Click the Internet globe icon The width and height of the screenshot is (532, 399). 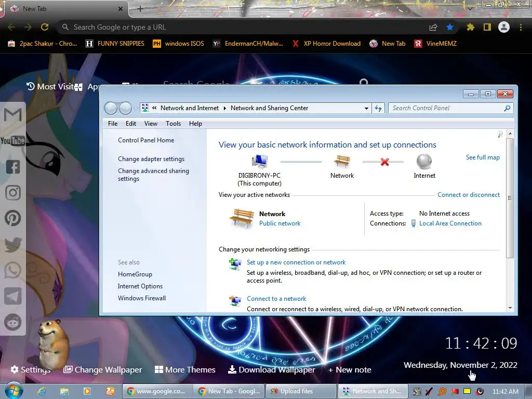(424, 161)
